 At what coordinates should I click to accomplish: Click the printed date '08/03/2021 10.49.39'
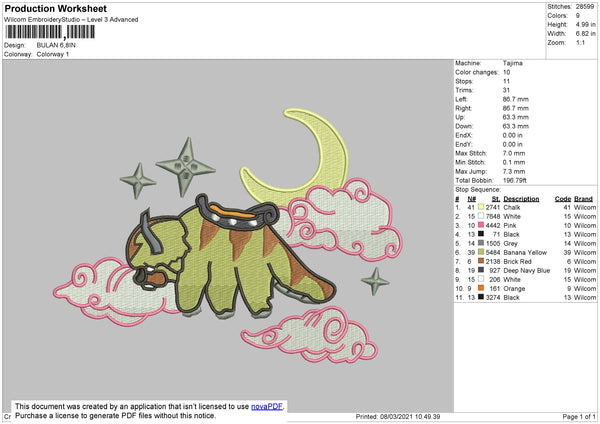point(410,416)
